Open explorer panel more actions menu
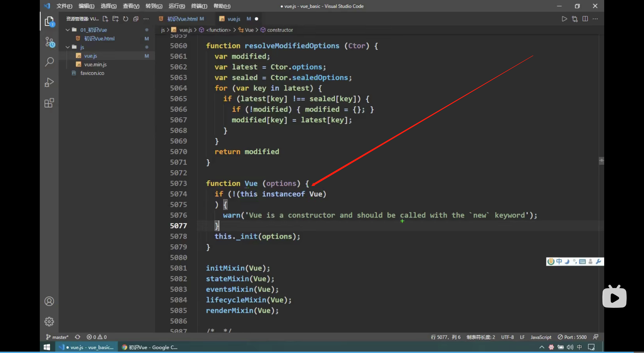644x353 pixels. click(x=146, y=19)
